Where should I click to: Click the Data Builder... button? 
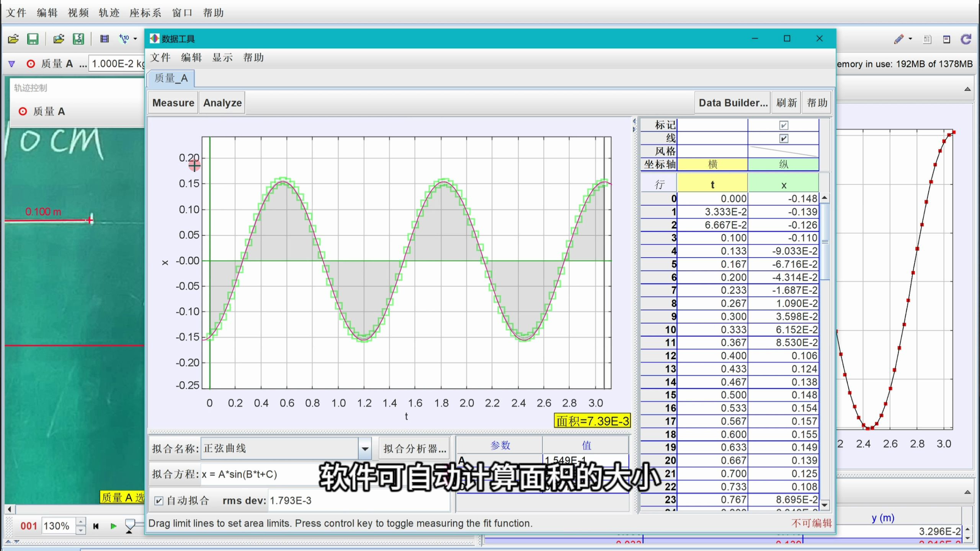(x=733, y=103)
